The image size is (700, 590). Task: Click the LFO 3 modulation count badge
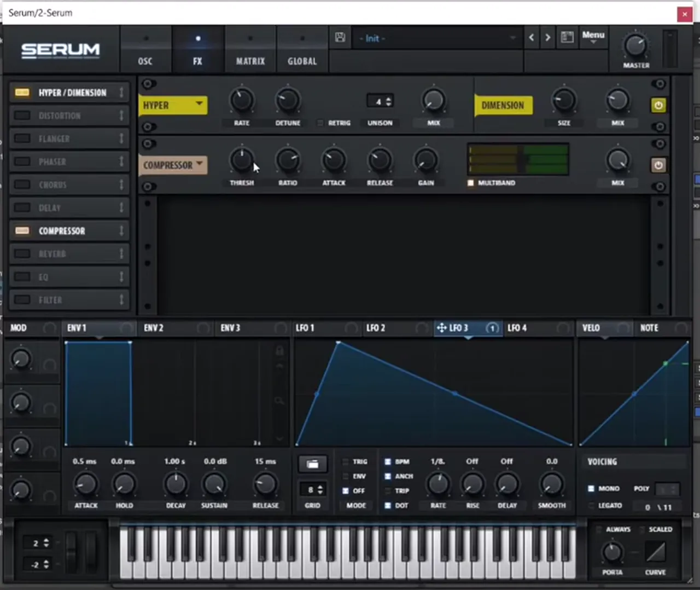click(492, 328)
